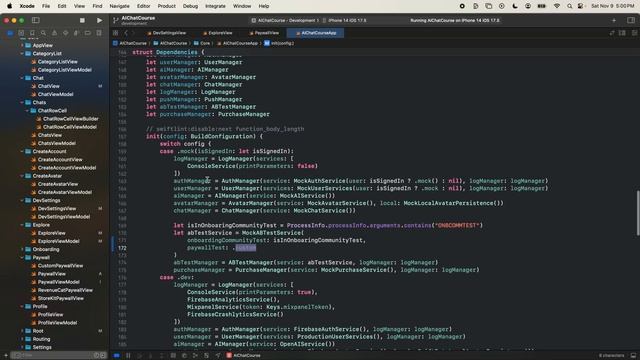This screenshot has width=640, height=360.
Task: Toggle breakpoints activation in debug bar
Action: click(117, 356)
